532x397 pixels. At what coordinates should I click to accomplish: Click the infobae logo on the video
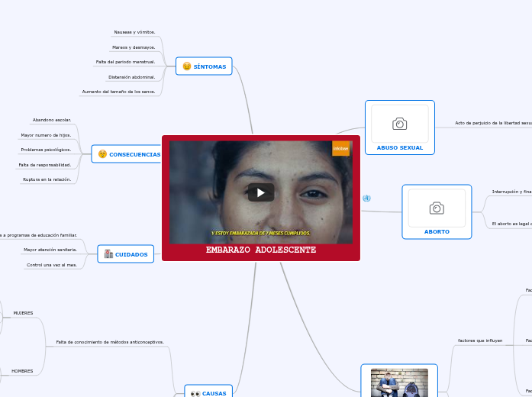coord(340,148)
